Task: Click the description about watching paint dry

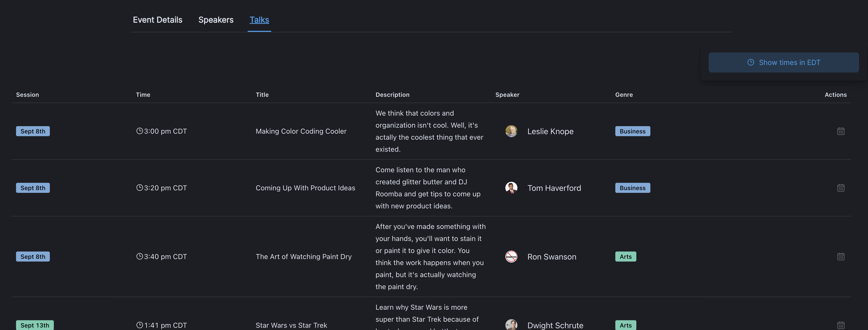Action: tap(431, 257)
